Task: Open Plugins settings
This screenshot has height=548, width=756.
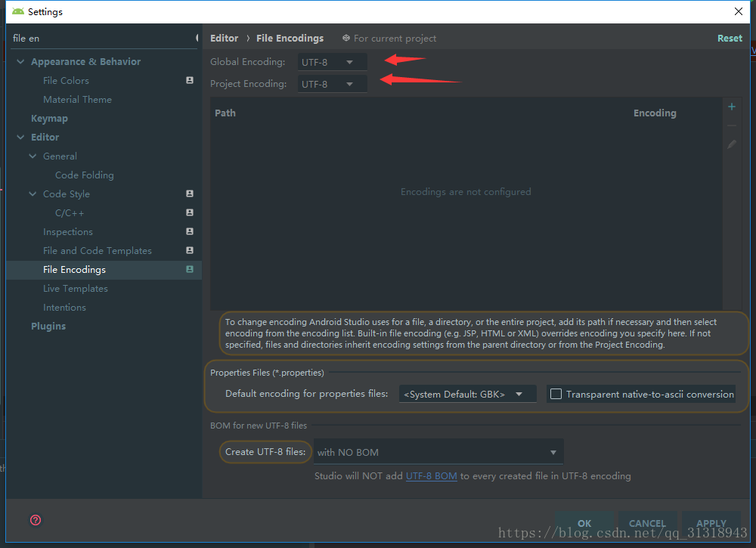Action: (x=48, y=326)
